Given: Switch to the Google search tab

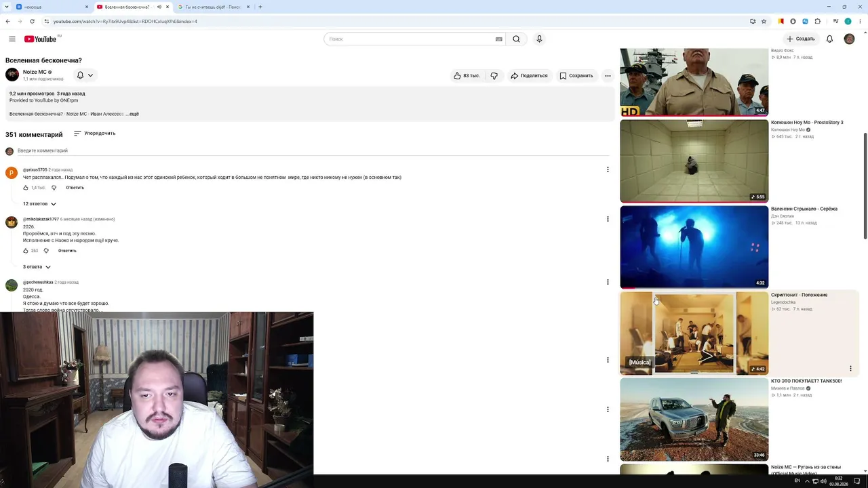Looking at the screenshot, I should tap(214, 7).
